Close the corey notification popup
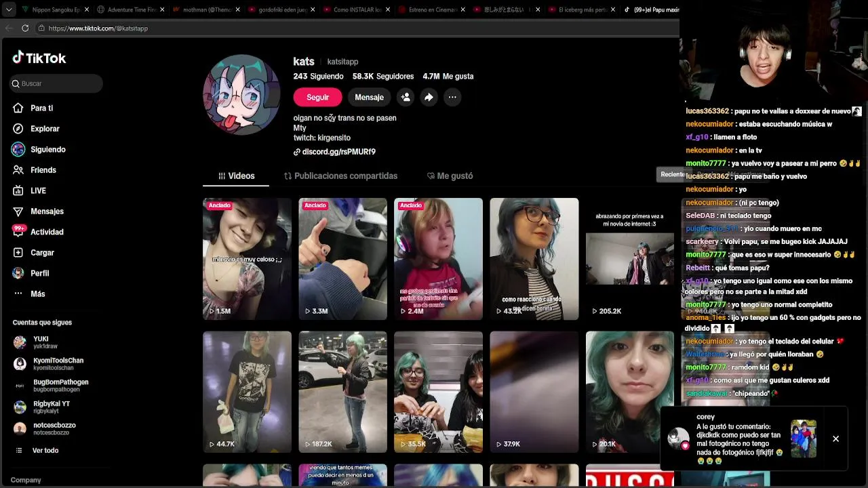This screenshot has width=868, height=488. pyautogui.click(x=835, y=439)
